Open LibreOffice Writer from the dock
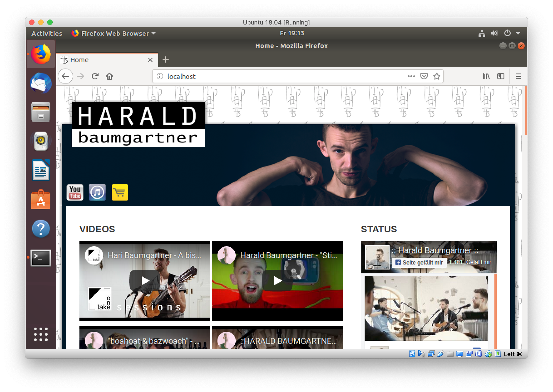 point(41,170)
